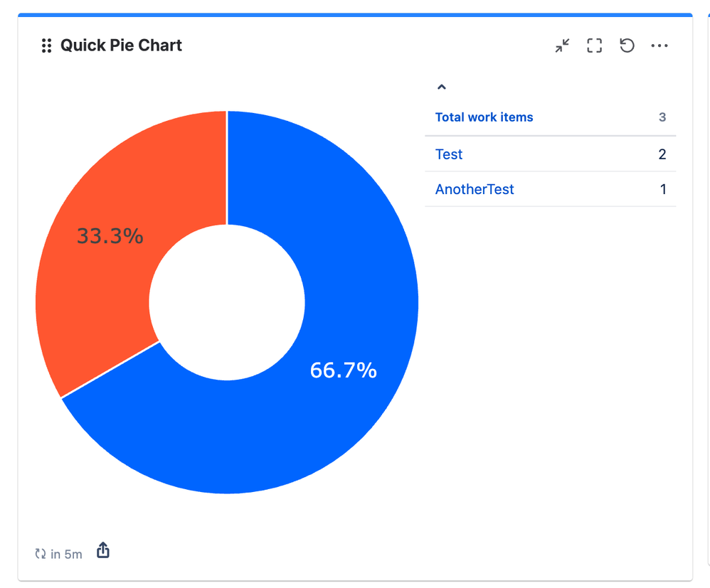Viewport: 710px width, 588px height.
Task: Refresh the Quick Pie Chart data
Action: click(x=627, y=46)
